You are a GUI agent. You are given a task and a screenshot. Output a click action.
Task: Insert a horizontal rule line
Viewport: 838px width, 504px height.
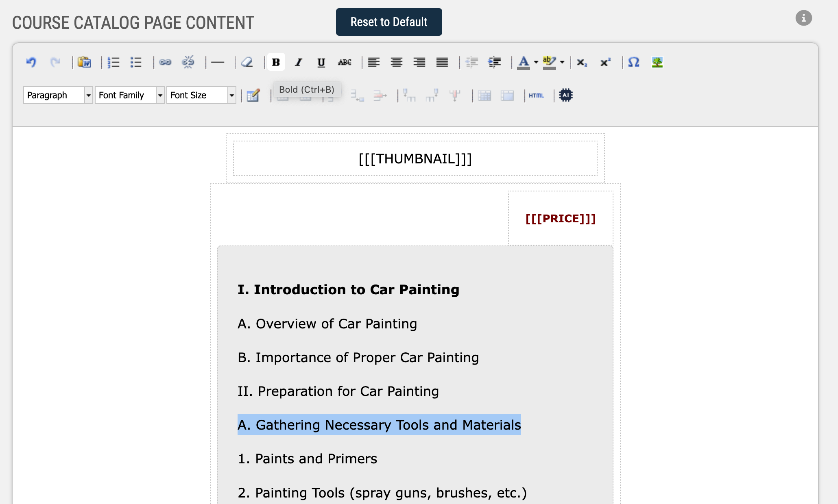tap(218, 62)
